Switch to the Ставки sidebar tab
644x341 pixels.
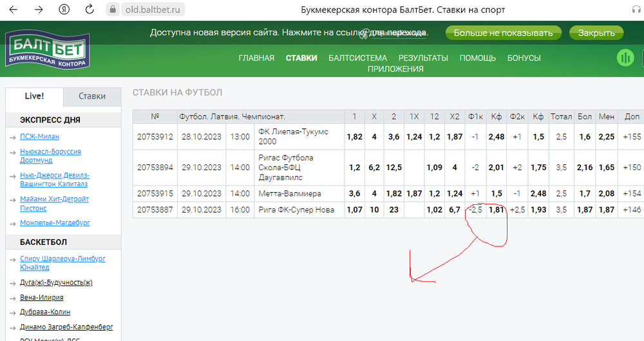point(92,96)
